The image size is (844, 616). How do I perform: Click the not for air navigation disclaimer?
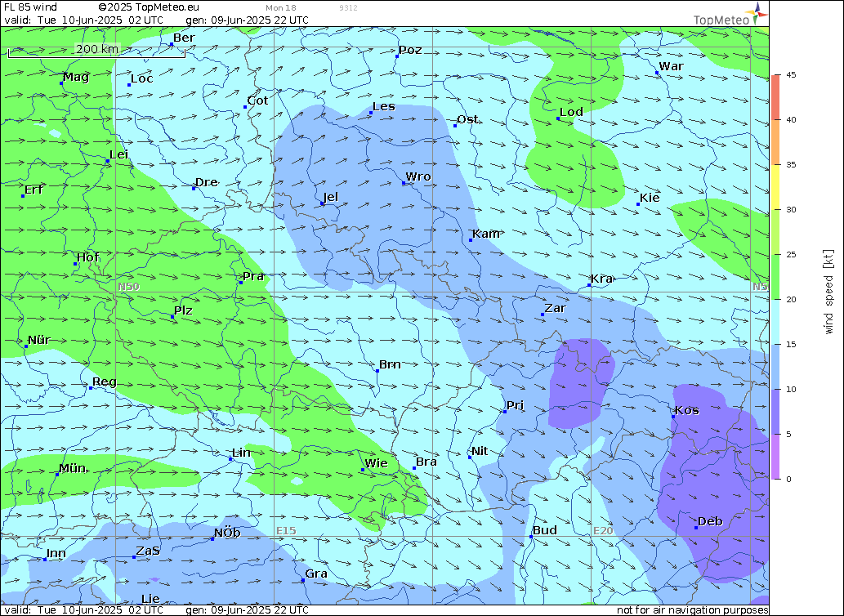[x=692, y=610]
